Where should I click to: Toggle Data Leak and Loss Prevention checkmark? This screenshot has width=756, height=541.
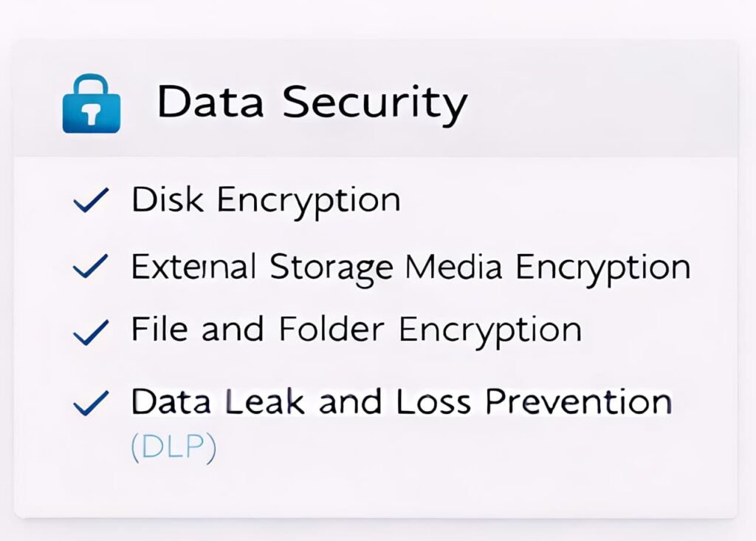tap(92, 403)
